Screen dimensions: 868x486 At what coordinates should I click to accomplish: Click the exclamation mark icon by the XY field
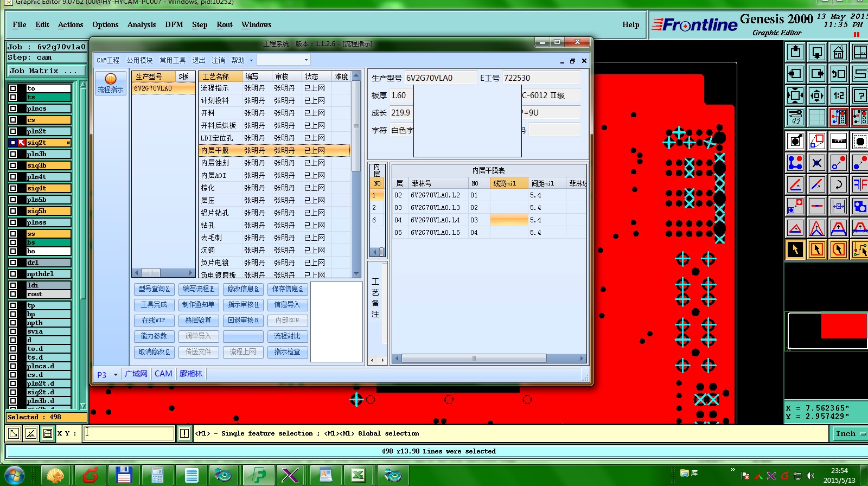[x=184, y=433]
